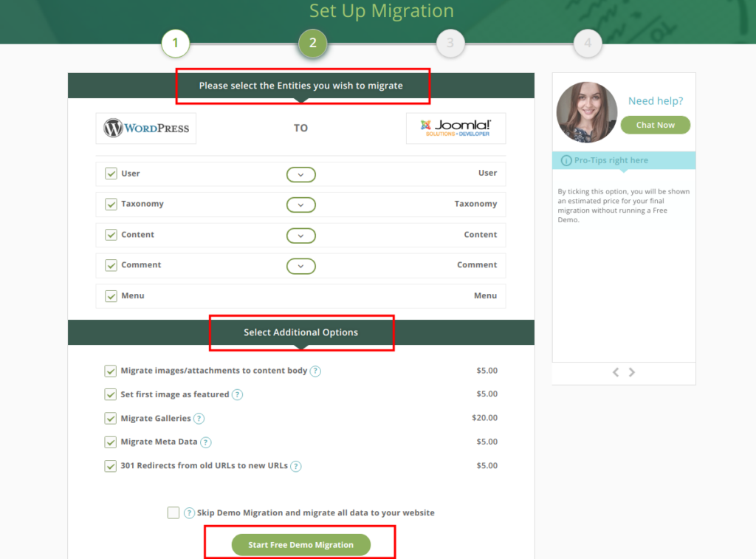Click the Select Additional Options header
The height and width of the screenshot is (559, 756).
pos(301,332)
